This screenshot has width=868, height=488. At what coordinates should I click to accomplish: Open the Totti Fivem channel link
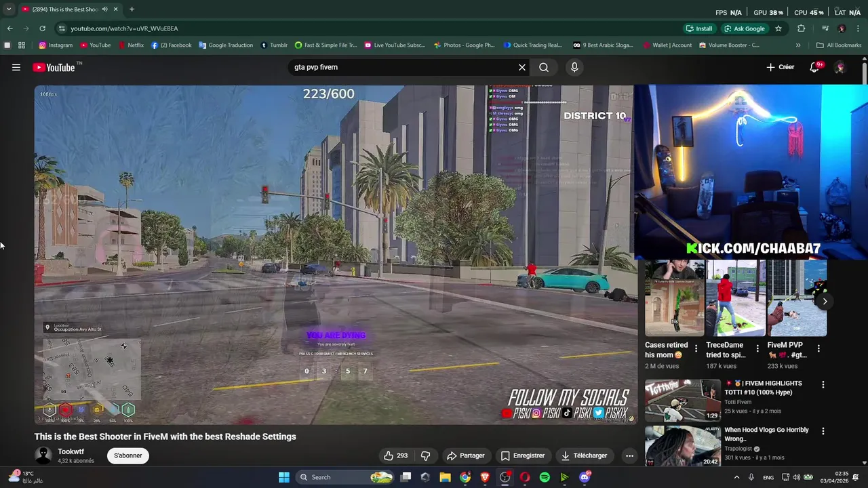coord(738,403)
